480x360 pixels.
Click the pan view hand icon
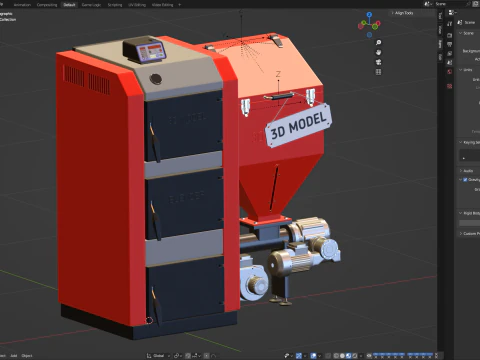(378, 52)
